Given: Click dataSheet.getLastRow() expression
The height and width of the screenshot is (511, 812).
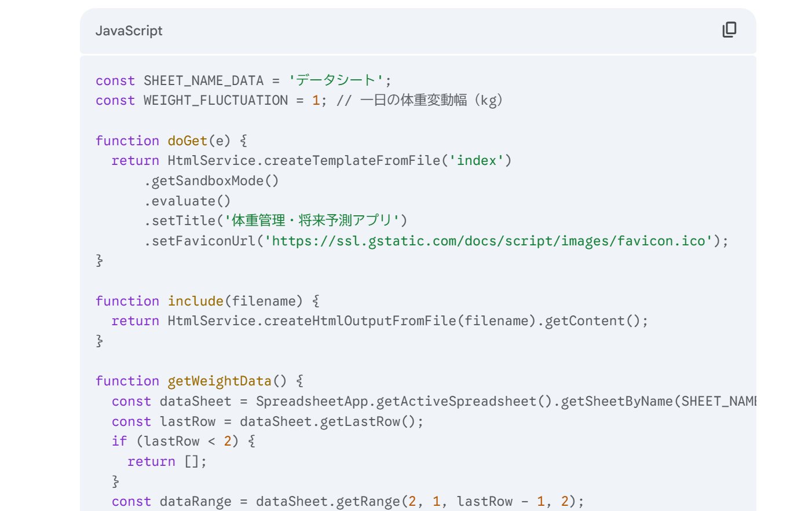Looking at the screenshot, I should (x=327, y=422).
